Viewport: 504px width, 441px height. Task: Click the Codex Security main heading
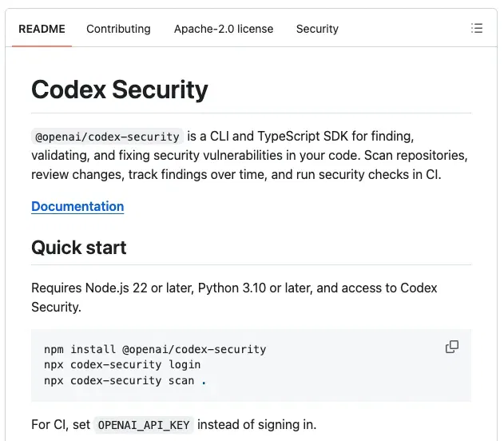[120, 89]
